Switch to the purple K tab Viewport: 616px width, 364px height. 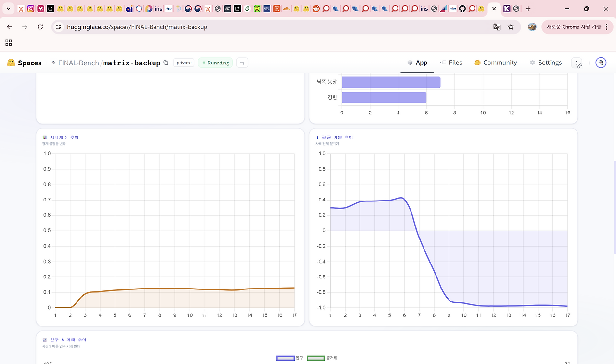click(507, 9)
